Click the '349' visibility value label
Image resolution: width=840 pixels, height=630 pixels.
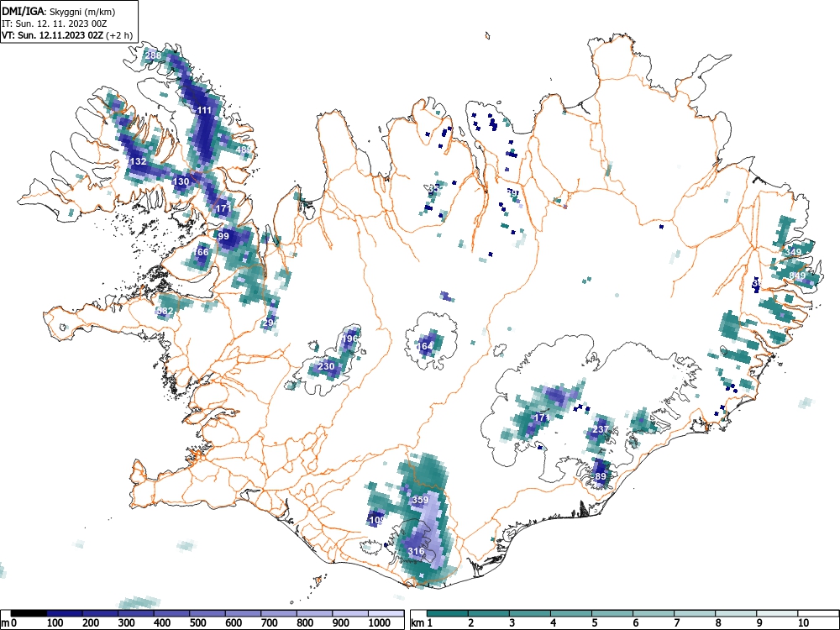coord(794,252)
